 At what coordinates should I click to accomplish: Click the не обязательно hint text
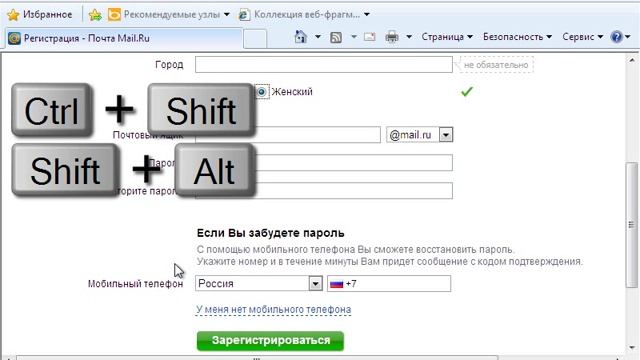coord(496,65)
